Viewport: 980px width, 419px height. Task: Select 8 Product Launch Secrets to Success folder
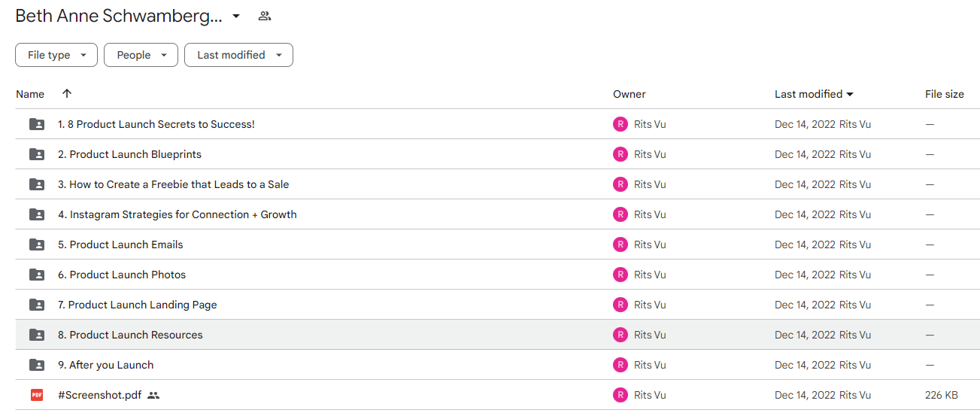(497, 124)
